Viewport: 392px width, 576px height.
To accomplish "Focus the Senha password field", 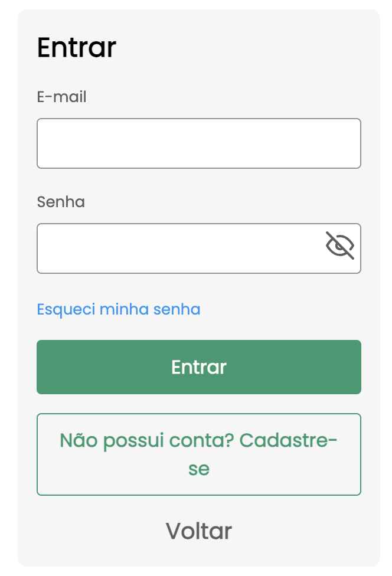I will [177, 248].
